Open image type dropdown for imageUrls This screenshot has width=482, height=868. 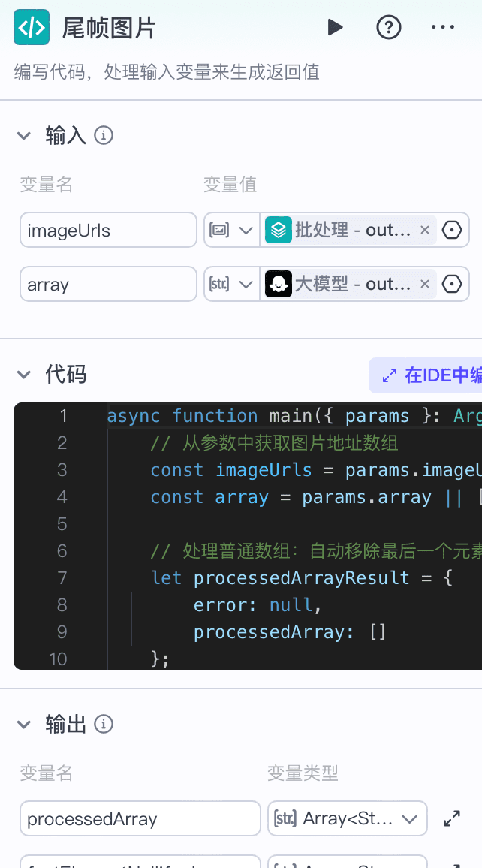[231, 230]
